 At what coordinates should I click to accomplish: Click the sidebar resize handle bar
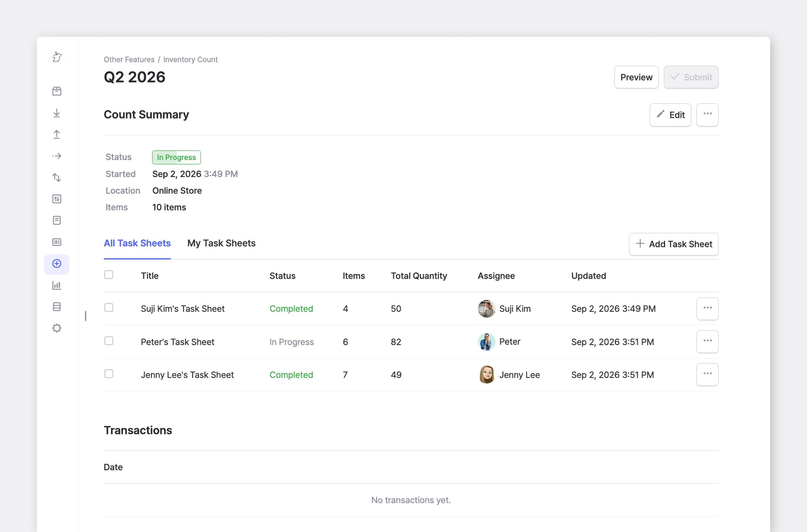(86, 316)
